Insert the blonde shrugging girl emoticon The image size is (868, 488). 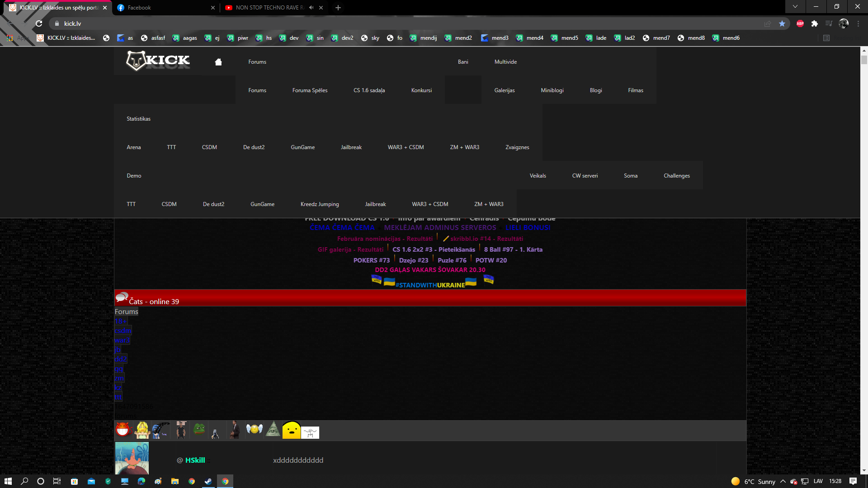click(x=142, y=430)
